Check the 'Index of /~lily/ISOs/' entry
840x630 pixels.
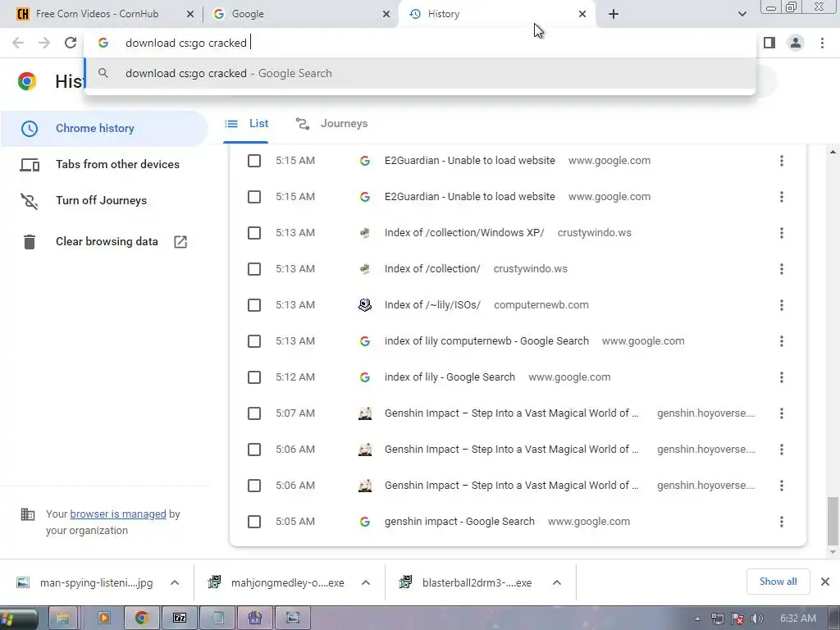click(x=254, y=305)
